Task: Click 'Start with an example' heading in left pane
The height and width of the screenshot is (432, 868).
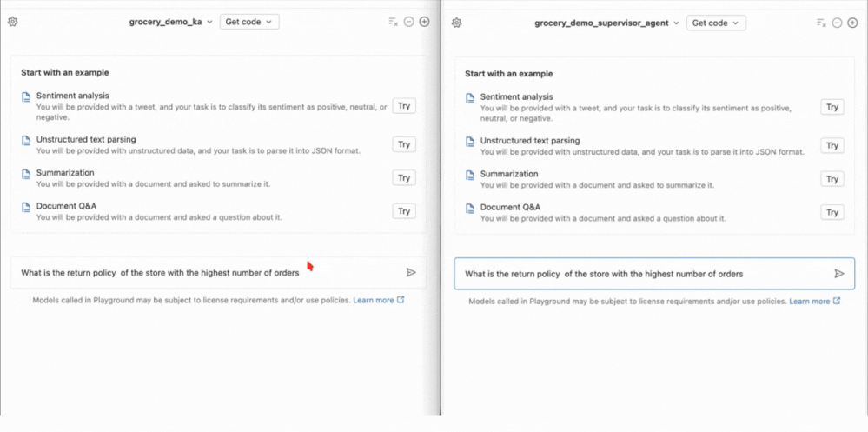Action: (x=65, y=72)
